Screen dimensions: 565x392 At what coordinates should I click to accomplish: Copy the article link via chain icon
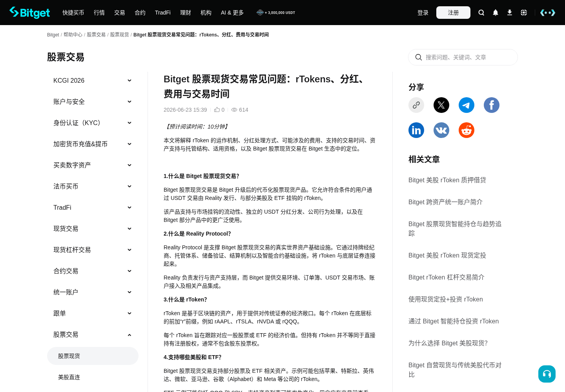[x=416, y=105]
